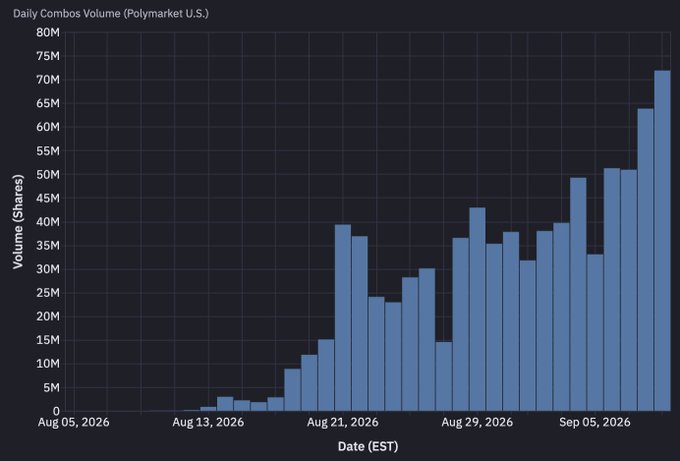Select the '75M' y-axis tick label
Viewport: 680px width, 461px height.
[x=48, y=56]
